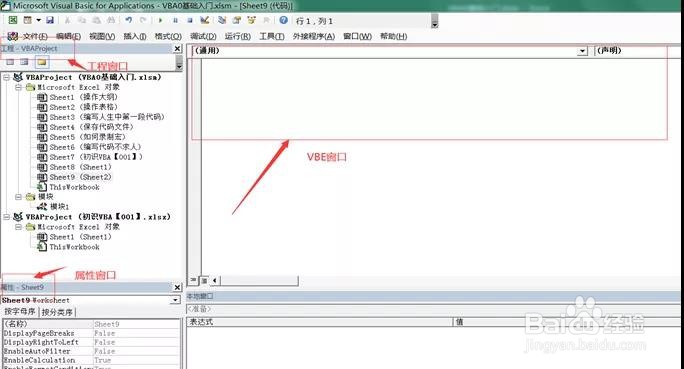The width and height of the screenshot is (684, 369).
Task: Open the toolbar options overflow arrow
Action: [434, 21]
